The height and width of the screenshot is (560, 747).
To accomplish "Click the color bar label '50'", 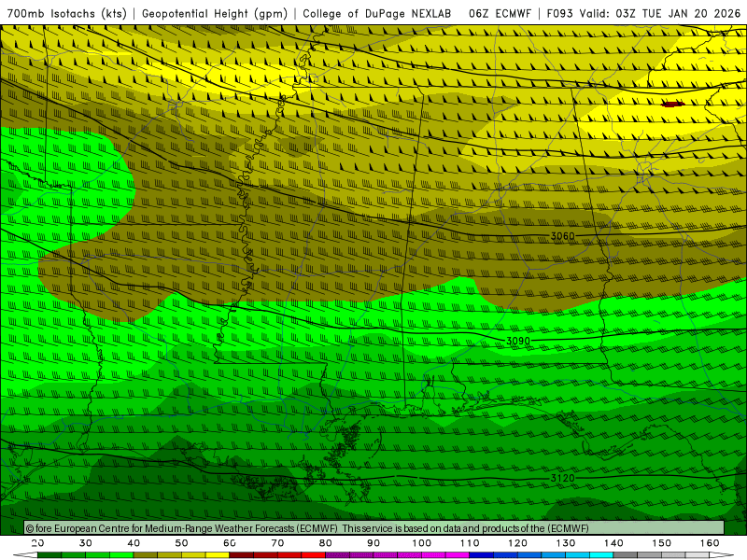I will pos(181,543).
